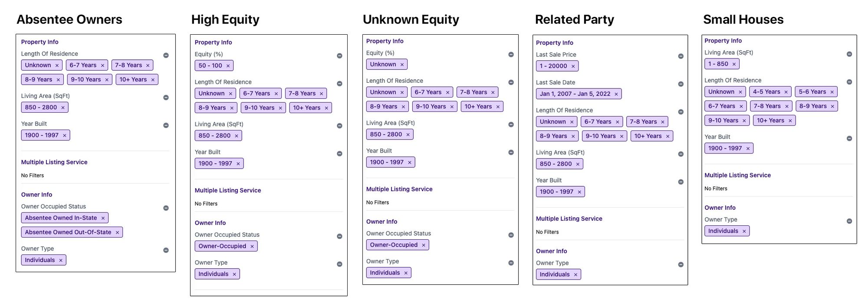The width and height of the screenshot is (868, 306).
Task: Remove Year Built filter in Related Party panel
Action: click(x=681, y=182)
